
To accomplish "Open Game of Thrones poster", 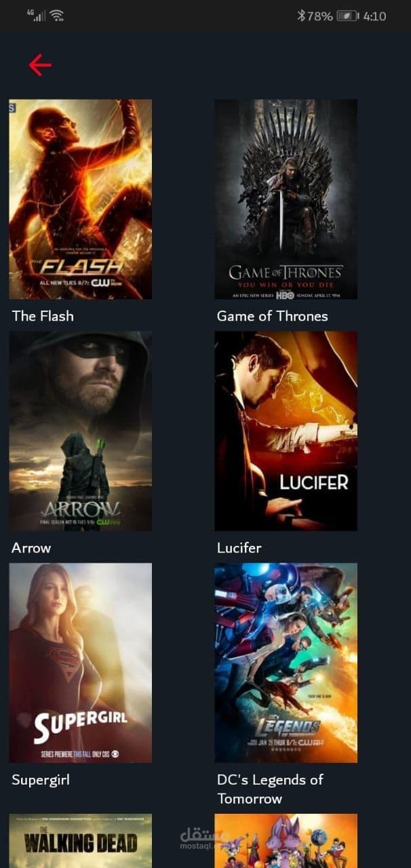I will [x=286, y=199].
